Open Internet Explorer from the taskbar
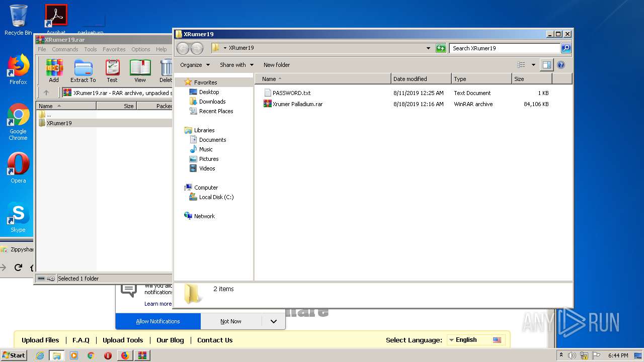The image size is (644, 362). [x=40, y=355]
